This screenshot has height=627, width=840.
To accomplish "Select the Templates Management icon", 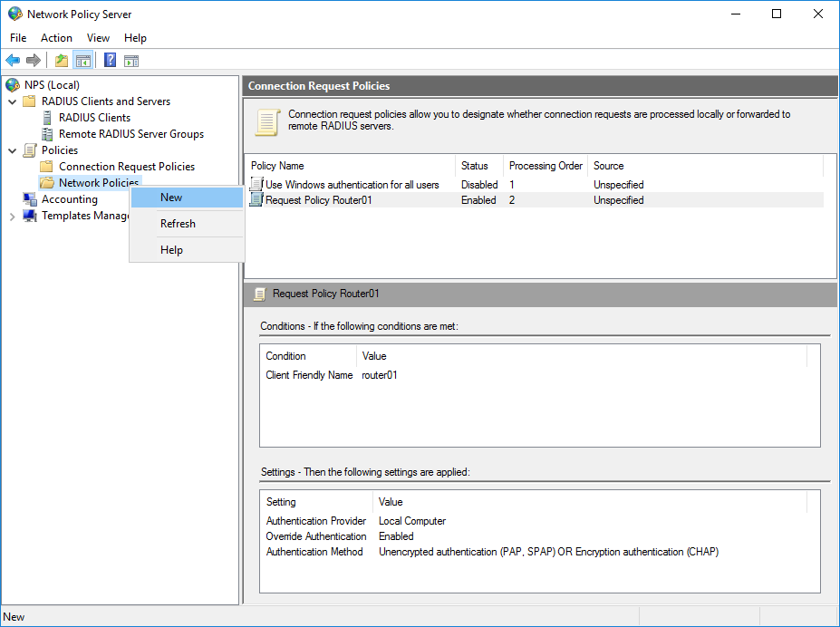I will tap(31, 216).
